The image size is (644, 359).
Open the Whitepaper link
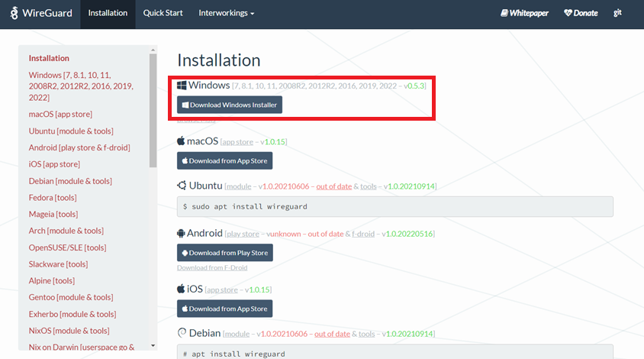tap(525, 14)
